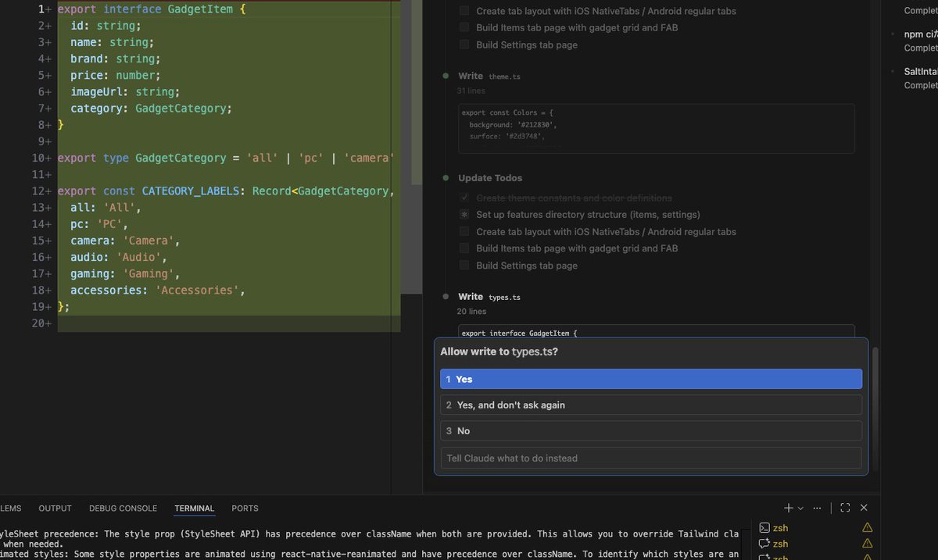Click diff line 1 'export interface GadgetItem'
Viewport: 938px width, 560px height.
coord(152,9)
